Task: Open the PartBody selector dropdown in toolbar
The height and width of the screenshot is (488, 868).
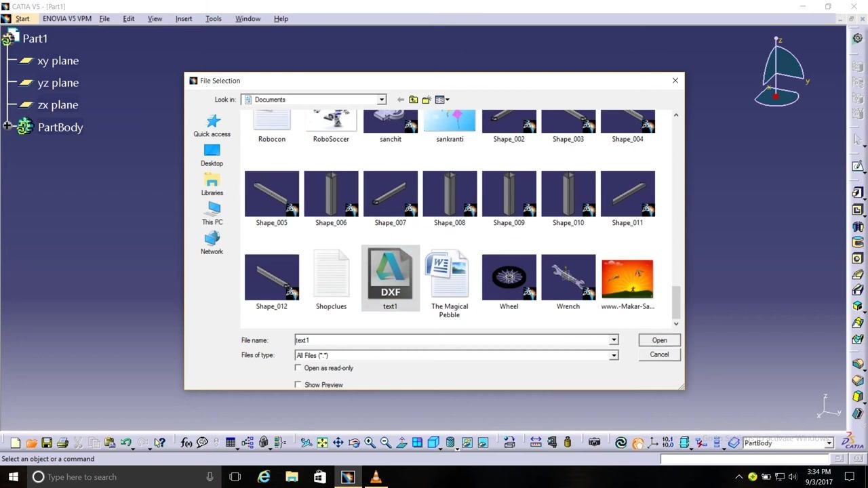Action: (829, 443)
